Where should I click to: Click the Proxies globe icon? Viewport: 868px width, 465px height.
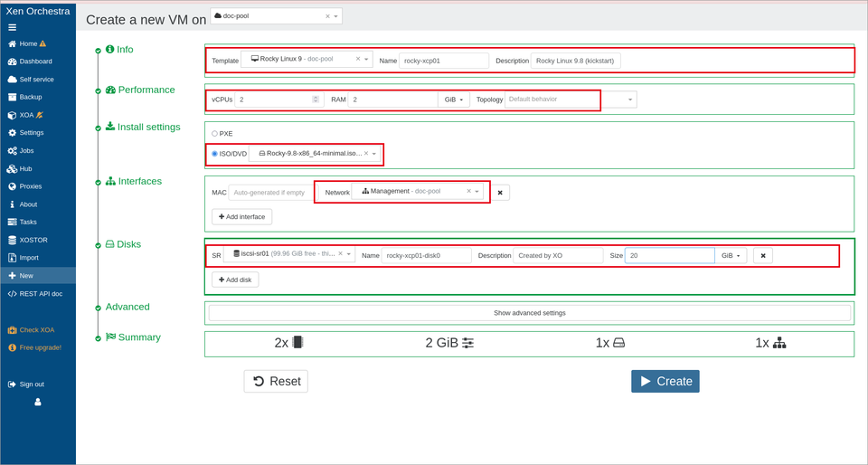(x=12, y=186)
